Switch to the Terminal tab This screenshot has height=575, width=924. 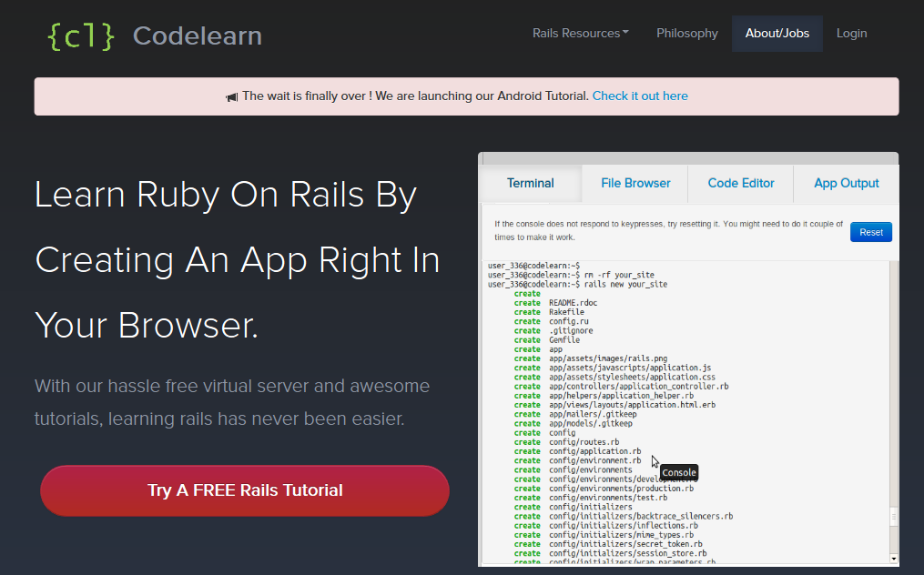pyautogui.click(x=531, y=183)
